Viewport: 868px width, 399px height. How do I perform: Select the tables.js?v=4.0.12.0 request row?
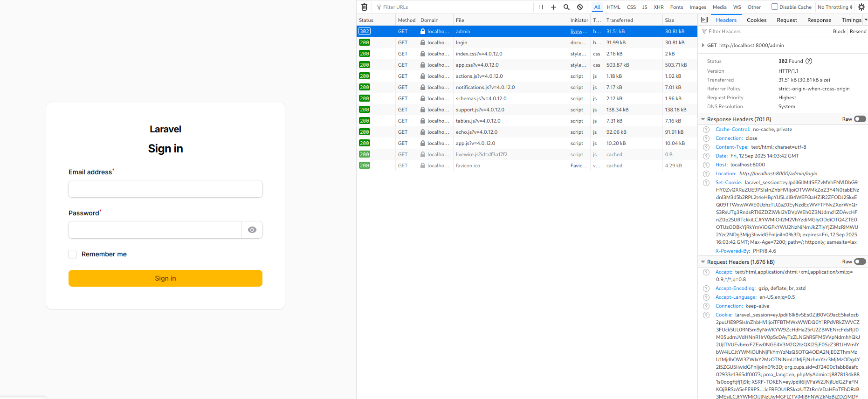click(527, 121)
